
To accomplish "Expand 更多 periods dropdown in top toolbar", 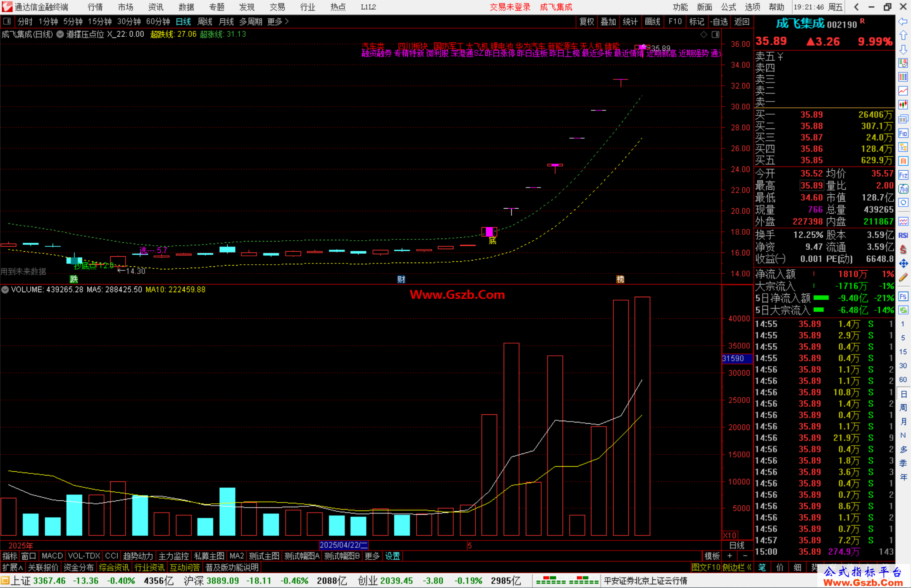I will 278,21.
